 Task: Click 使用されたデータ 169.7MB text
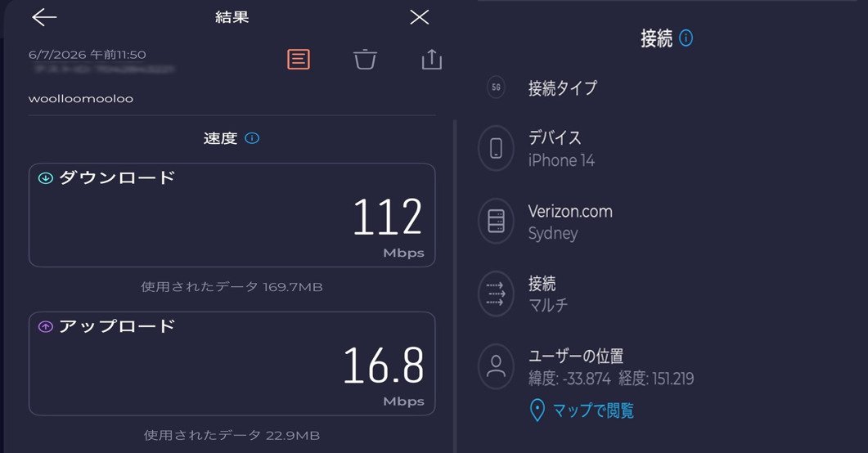[232, 286]
